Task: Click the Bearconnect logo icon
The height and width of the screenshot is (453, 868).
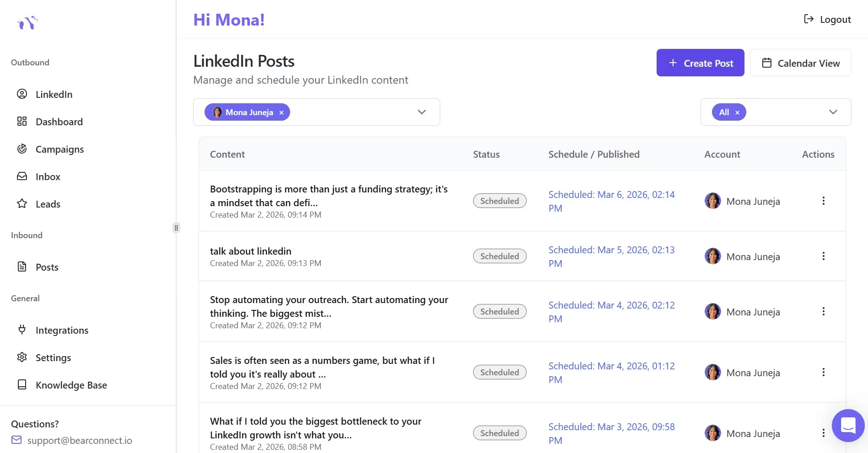Action: click(27, 22)
